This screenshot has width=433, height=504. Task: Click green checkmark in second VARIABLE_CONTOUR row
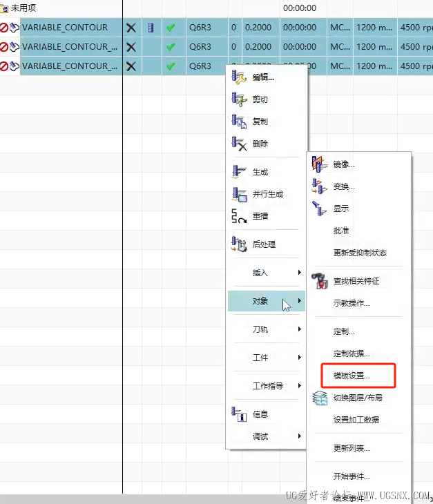click(171, 47)
